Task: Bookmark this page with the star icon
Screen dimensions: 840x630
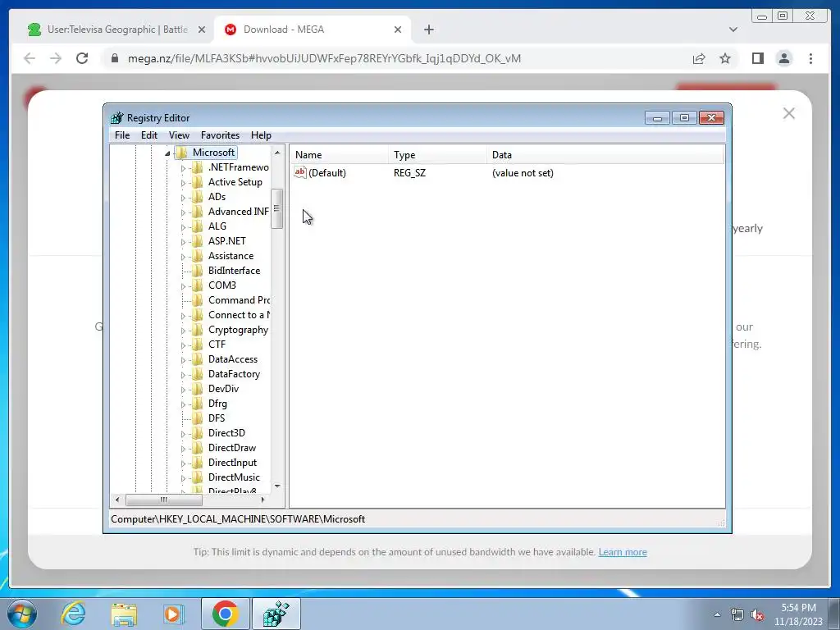Action: (x=725, y=58)
